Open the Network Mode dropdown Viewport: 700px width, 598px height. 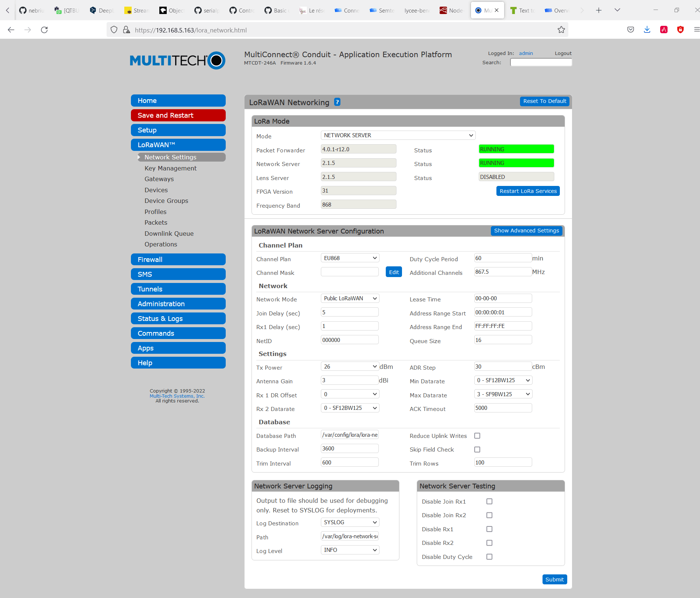coord(350,298)
